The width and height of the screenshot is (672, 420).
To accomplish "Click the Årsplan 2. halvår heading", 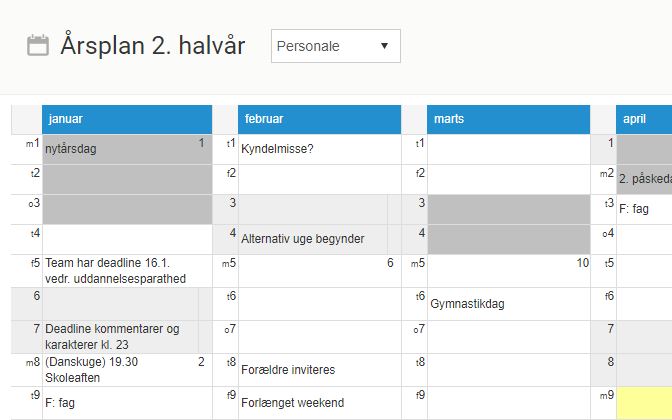I will pos(153,45).
